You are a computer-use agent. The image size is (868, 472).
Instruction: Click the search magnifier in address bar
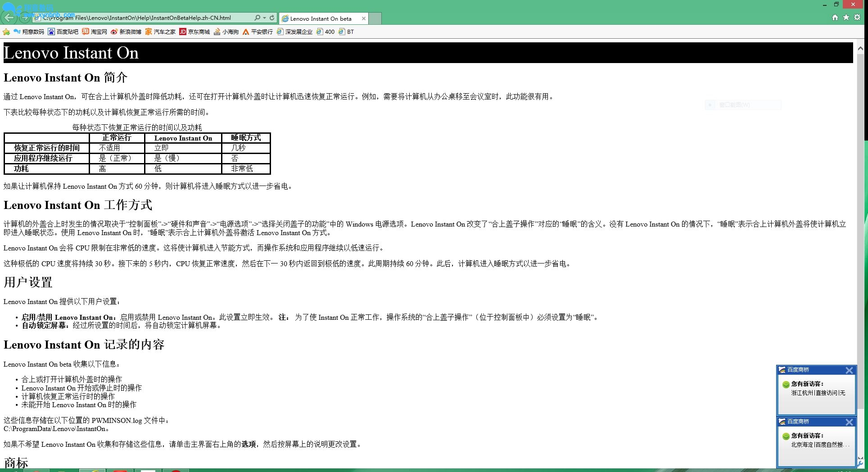(x=257, y=18)
